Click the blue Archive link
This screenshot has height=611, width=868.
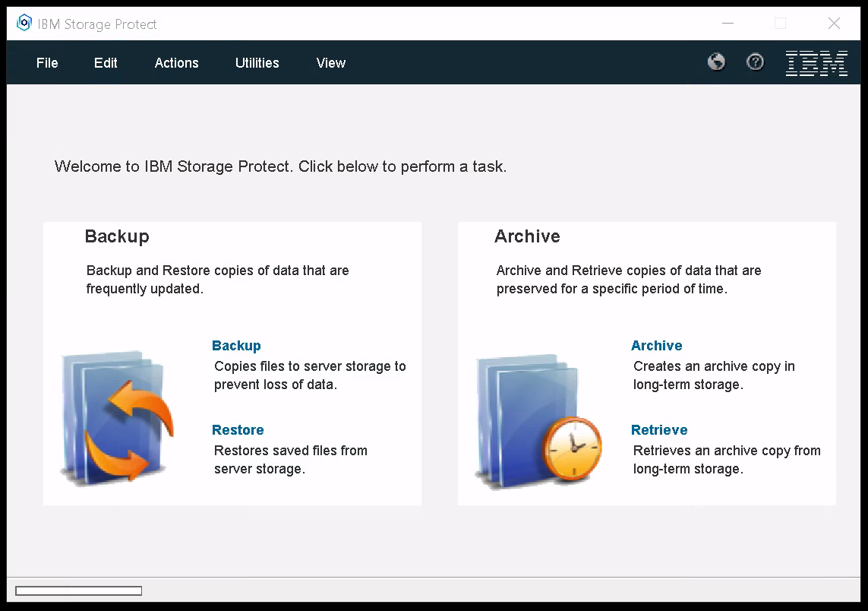(x=657, y=346)
